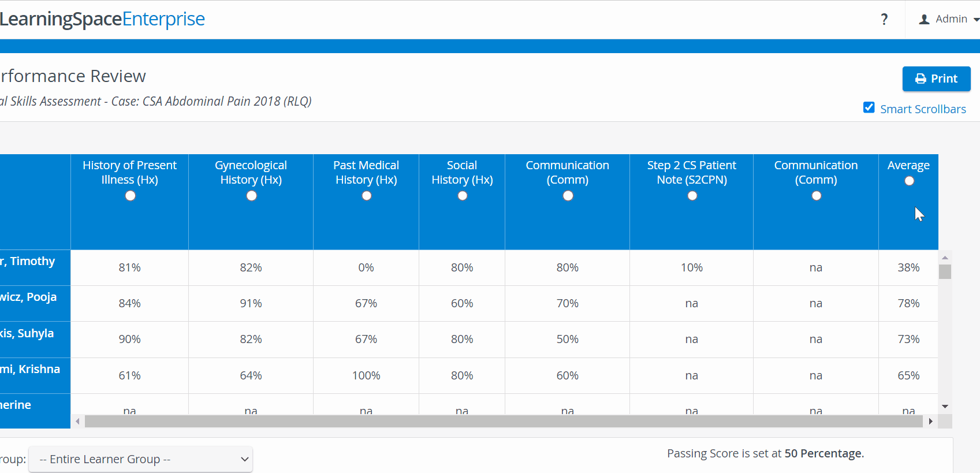Click the scroll down arrow of table scrollbar

[945, 407]
